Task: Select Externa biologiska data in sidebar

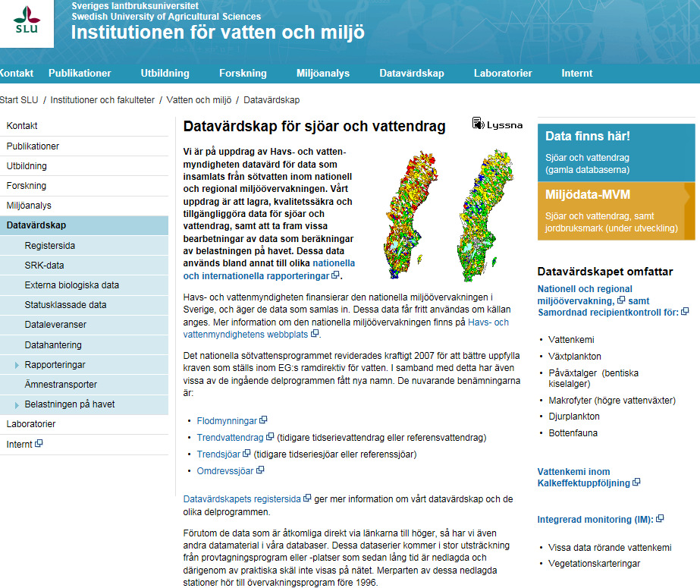Action: [x=84, y=285]
